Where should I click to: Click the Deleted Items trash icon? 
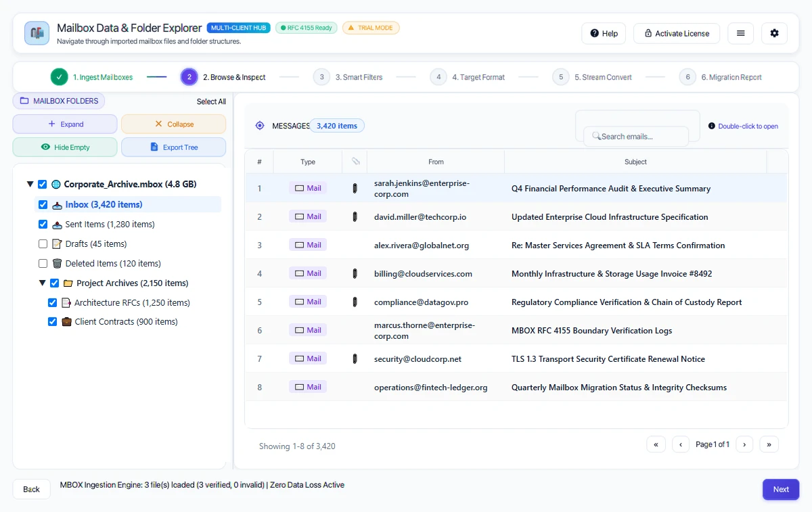[58, 264]
